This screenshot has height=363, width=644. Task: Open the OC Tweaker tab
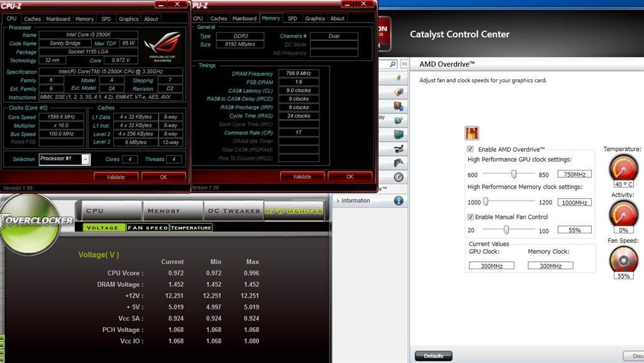pyautogui.click(x=234, y=211)
